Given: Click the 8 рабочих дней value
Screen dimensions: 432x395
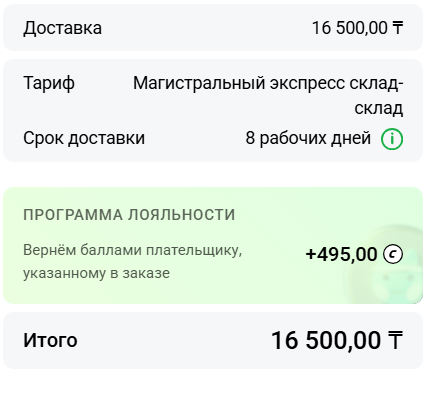Looking at the screenshot, I should [308, 138].
